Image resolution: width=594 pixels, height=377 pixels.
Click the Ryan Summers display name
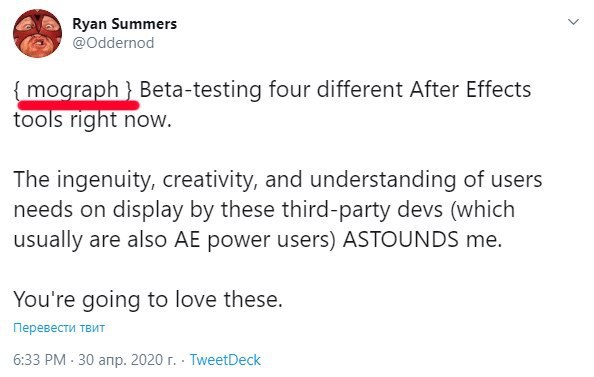click(x=124, y=24)
